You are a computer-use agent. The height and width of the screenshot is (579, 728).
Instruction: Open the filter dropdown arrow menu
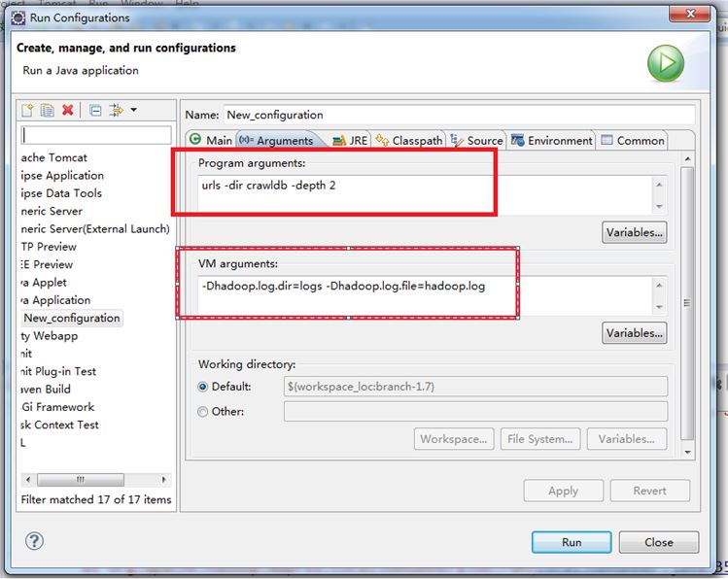(134, 110)
